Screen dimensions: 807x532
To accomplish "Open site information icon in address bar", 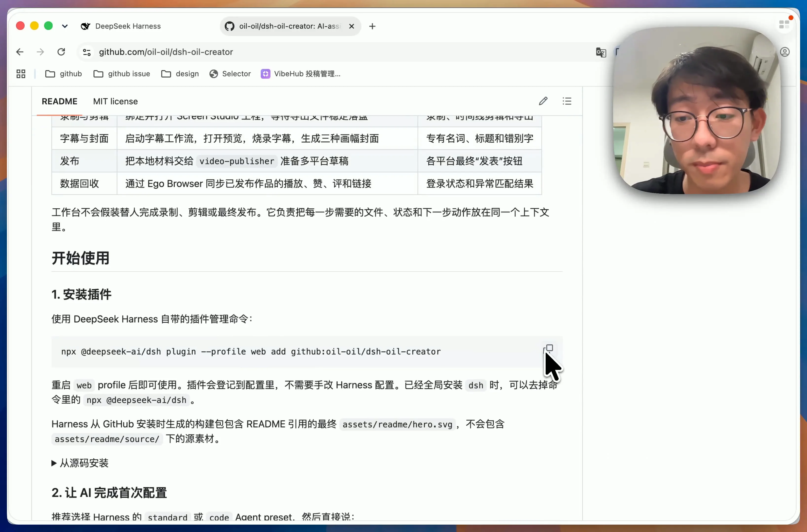I will [86, 52].
